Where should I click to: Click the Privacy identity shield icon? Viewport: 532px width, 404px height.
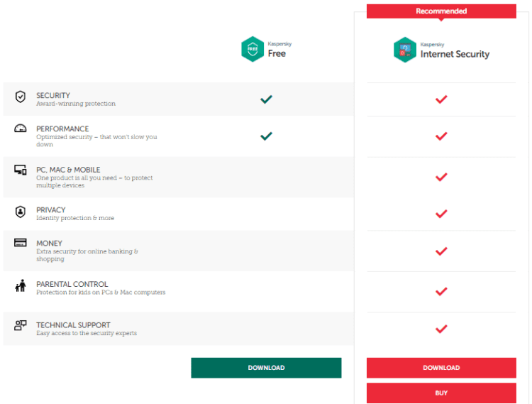pos(21,212)
